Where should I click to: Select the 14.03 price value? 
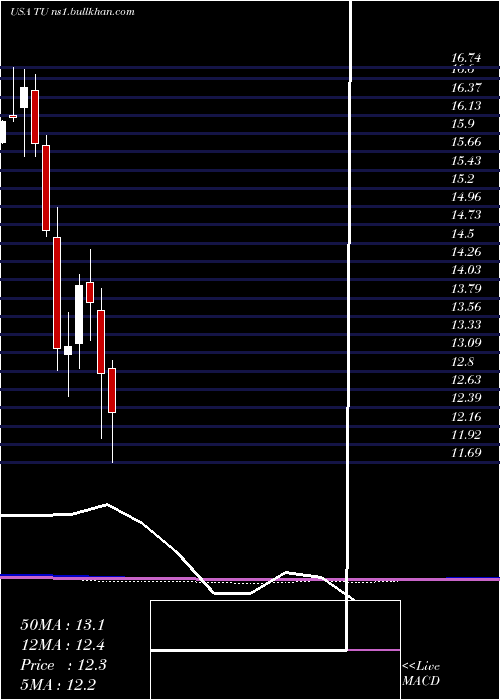click(466, 270)
